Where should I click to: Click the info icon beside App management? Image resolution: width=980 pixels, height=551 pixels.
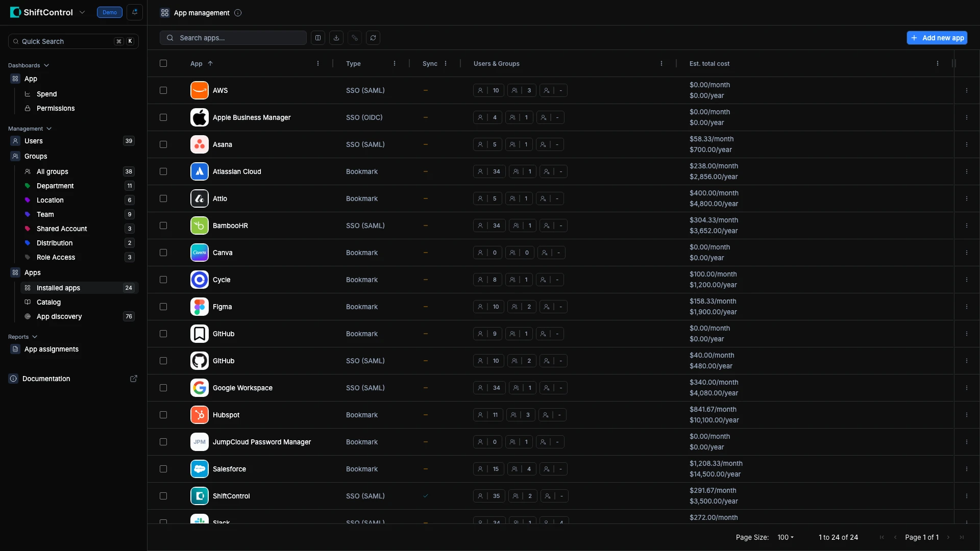click(238, 13)
